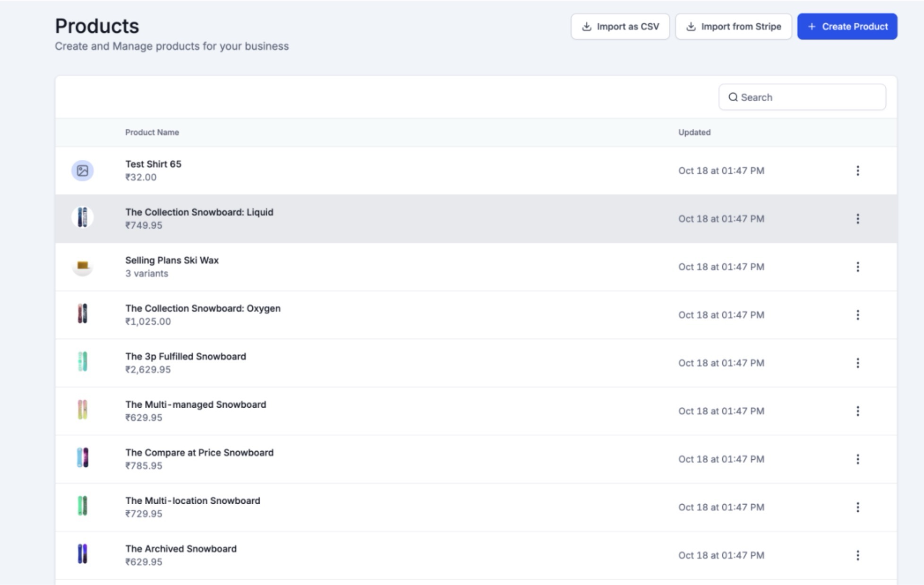Click the Test Shirt 65 placeholder image
The width and height of the screenshot is (924, 585).
83,171
